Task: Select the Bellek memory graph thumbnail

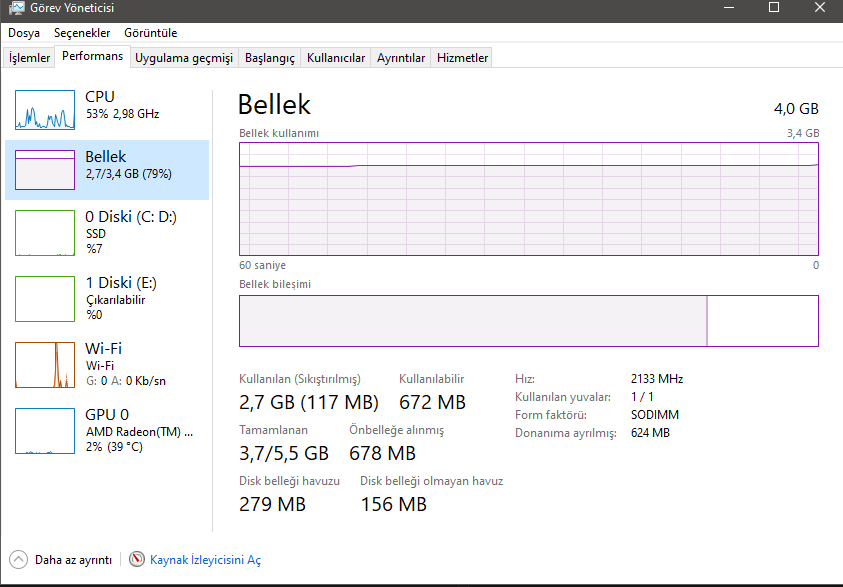Action: coord(45,170)
